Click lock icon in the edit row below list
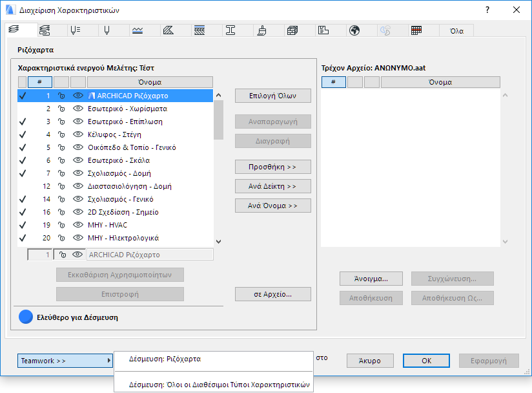The image size is (532, 393). (63, 255)
